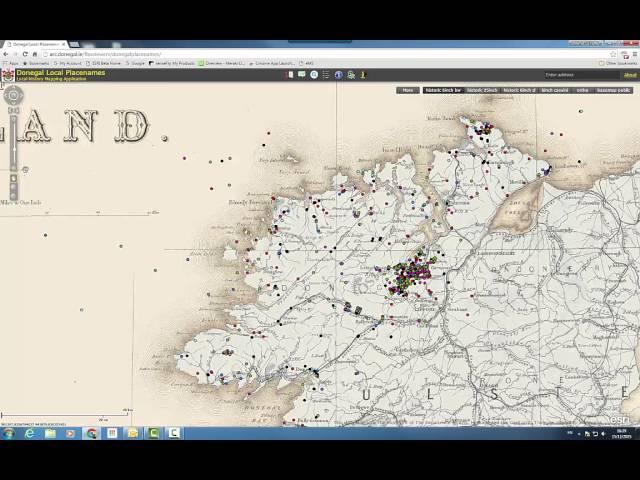Reload the page with refresh button
This screenshot has height=480, width=640.
pyautogui.click(x=25, y=54)
